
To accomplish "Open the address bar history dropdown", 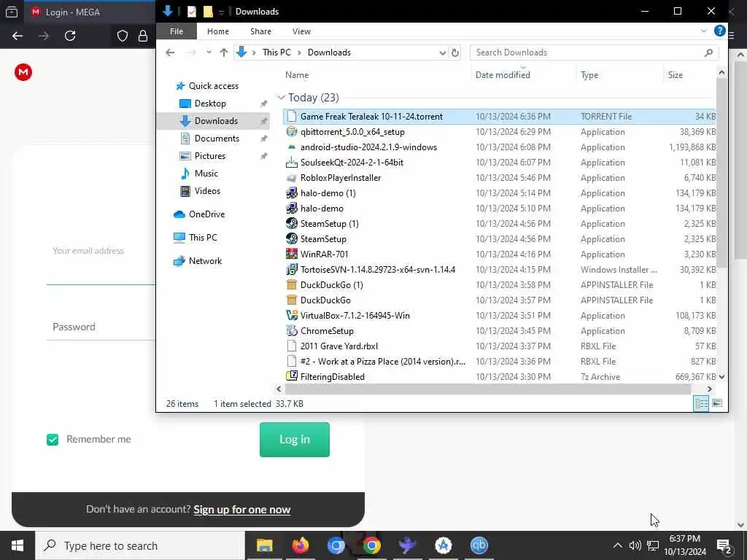I will pos(443,52).
